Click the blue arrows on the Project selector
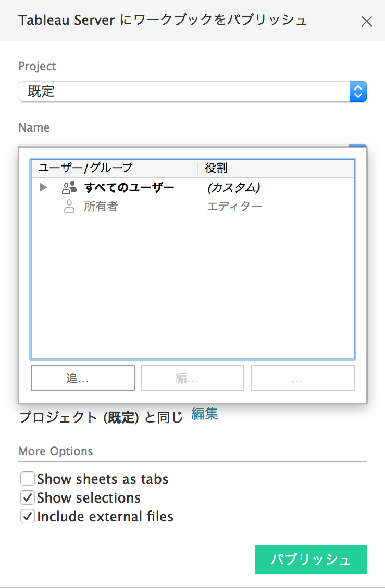The height and width of the screenshot is (588, 385). pyautogui.click(x=358, y=91)
